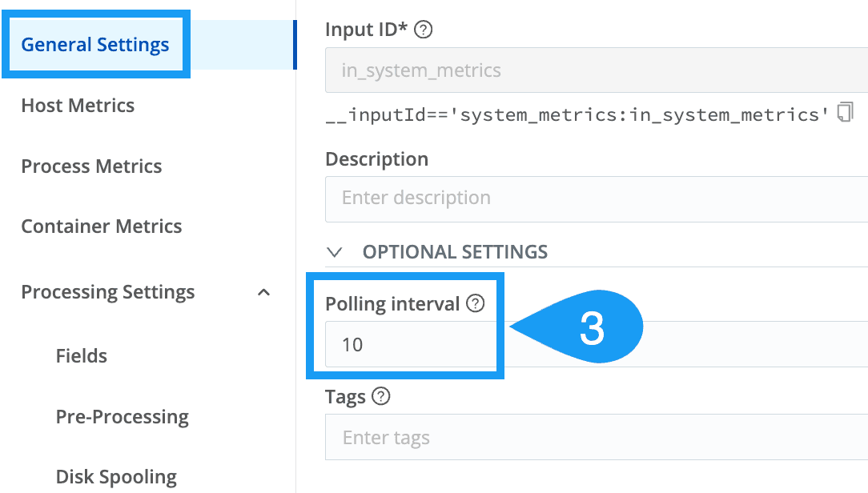The height and width of the screenshot is (493, 868).
Task: Open Disk Spooling settings
Action: pyautogui.click(x=116, y=477)
